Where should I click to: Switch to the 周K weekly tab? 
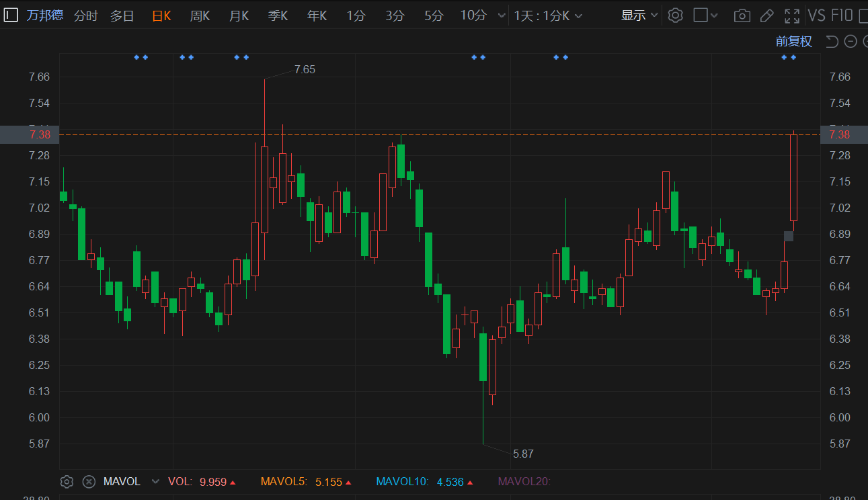200,15
